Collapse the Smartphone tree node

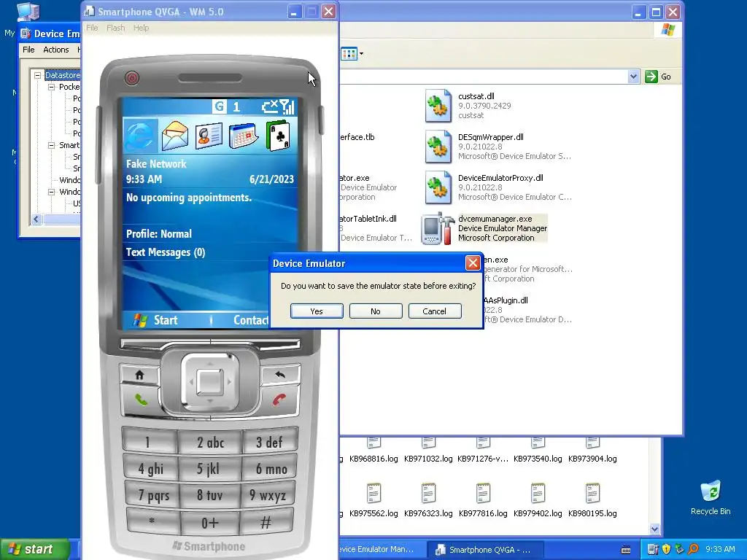click(52, 145)
